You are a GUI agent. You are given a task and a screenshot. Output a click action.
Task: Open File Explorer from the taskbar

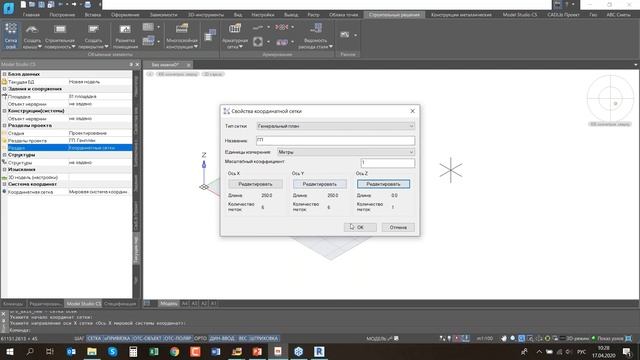coord(92,351)
